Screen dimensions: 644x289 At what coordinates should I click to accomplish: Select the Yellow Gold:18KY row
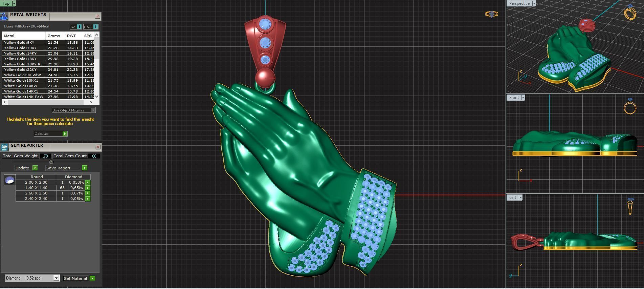click(24, 59)
